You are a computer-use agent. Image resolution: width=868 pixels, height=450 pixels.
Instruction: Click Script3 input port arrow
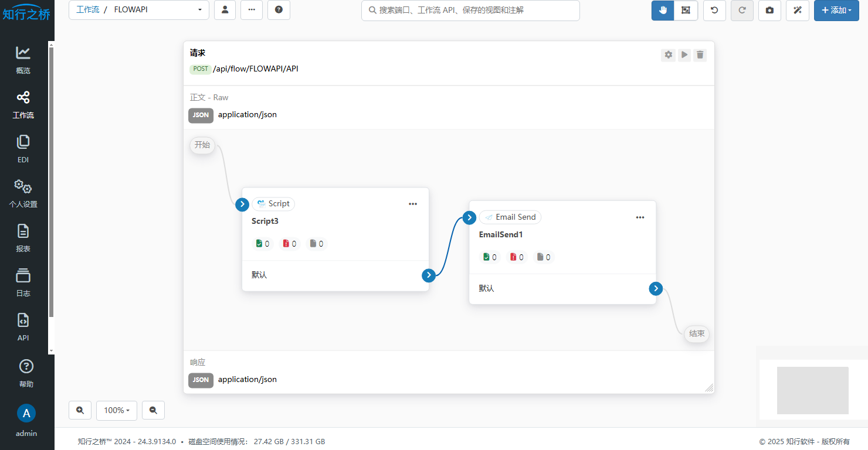pyautogui.click(x=242, y=204)
